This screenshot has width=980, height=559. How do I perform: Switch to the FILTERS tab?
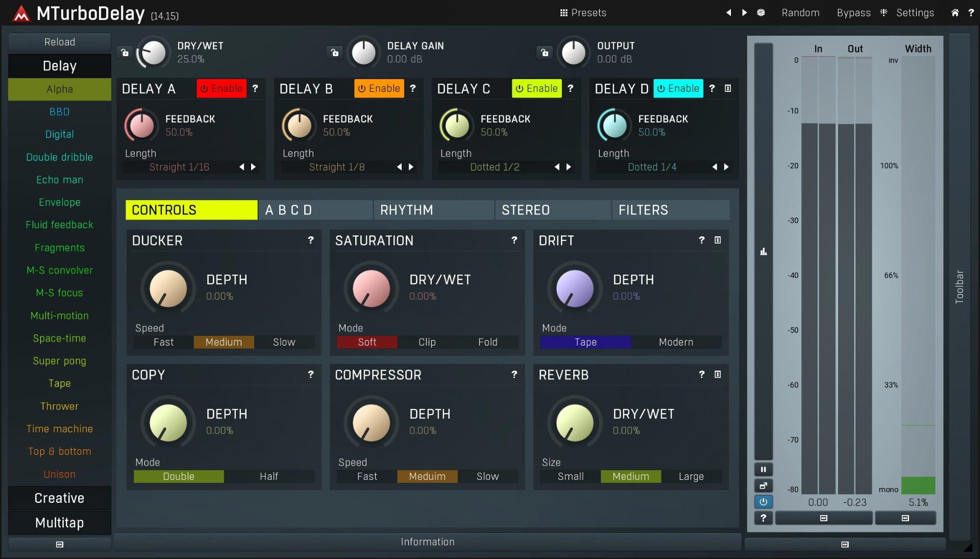(671, 210)
